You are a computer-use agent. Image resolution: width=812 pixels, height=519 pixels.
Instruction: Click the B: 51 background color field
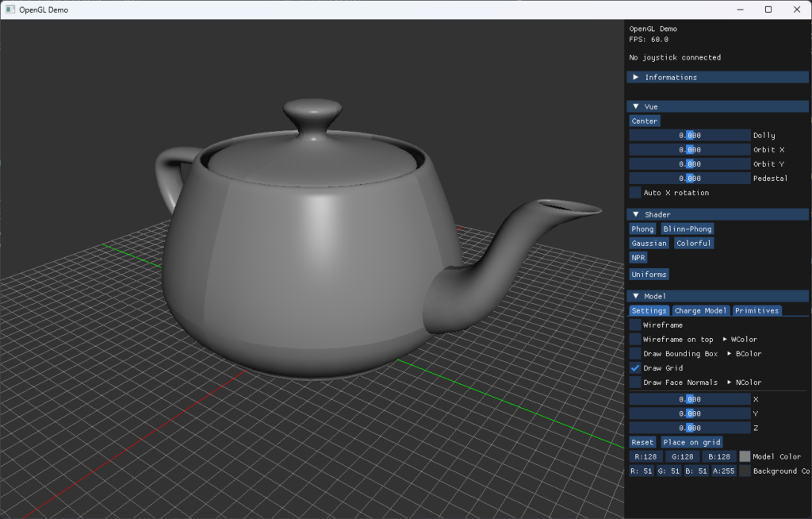pos(696,471)
